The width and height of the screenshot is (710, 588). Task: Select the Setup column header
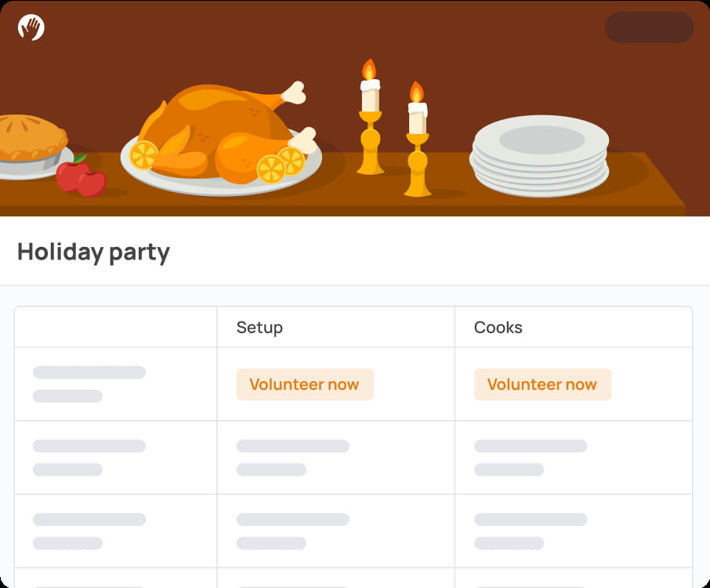259,327
